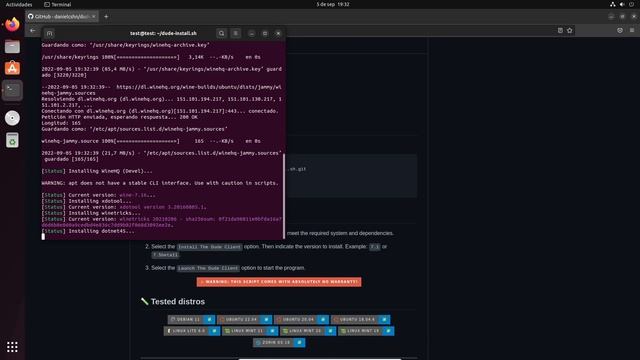
Task: Click the Zorin OS badge
Action: 279,342
